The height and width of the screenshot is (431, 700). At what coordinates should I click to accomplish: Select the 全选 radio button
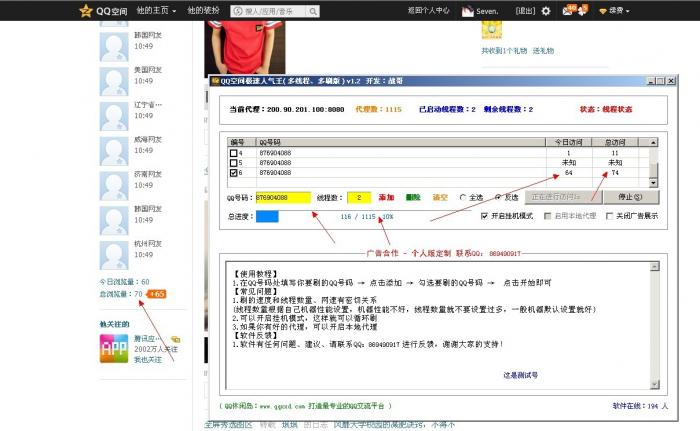tap(463, 197)
